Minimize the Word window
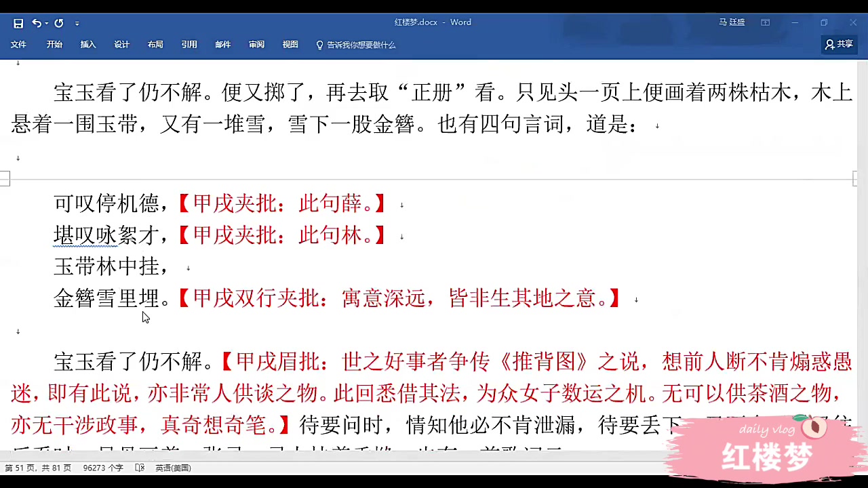The width and height of the screenshot is (868, 488). click(x=795, y=22)
